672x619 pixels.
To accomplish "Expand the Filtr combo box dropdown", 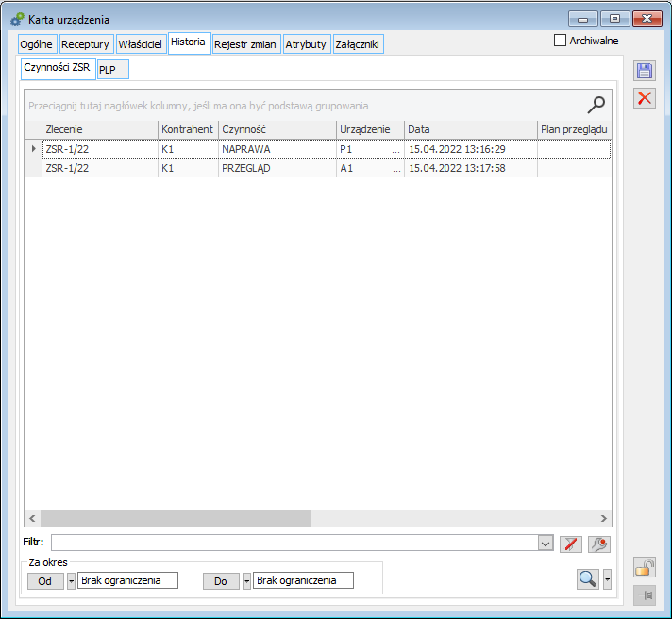I will 545,543.
